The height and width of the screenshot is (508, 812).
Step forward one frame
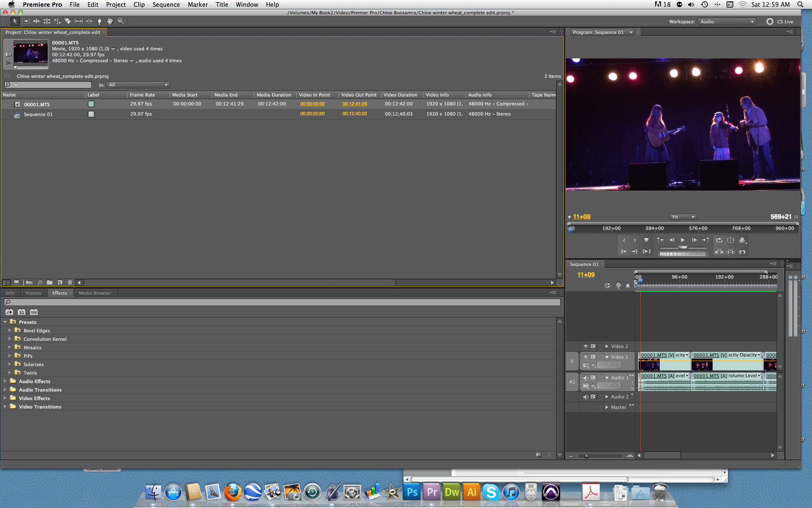point(694,240)
